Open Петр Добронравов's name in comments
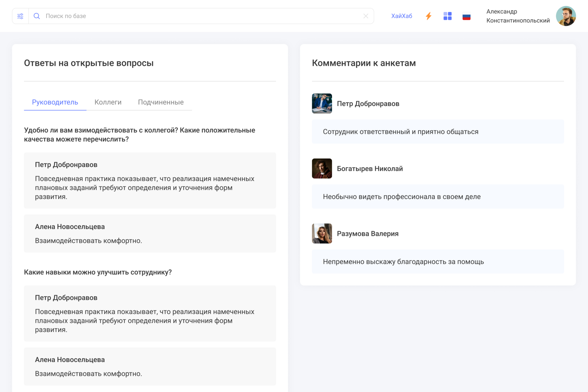Screen dimensions: 588x392 368,104
